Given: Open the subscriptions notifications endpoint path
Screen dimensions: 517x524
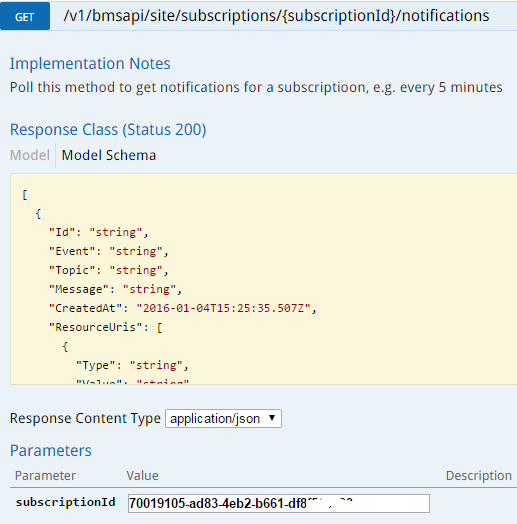Looking at the screenshot, I should point(276,16).
